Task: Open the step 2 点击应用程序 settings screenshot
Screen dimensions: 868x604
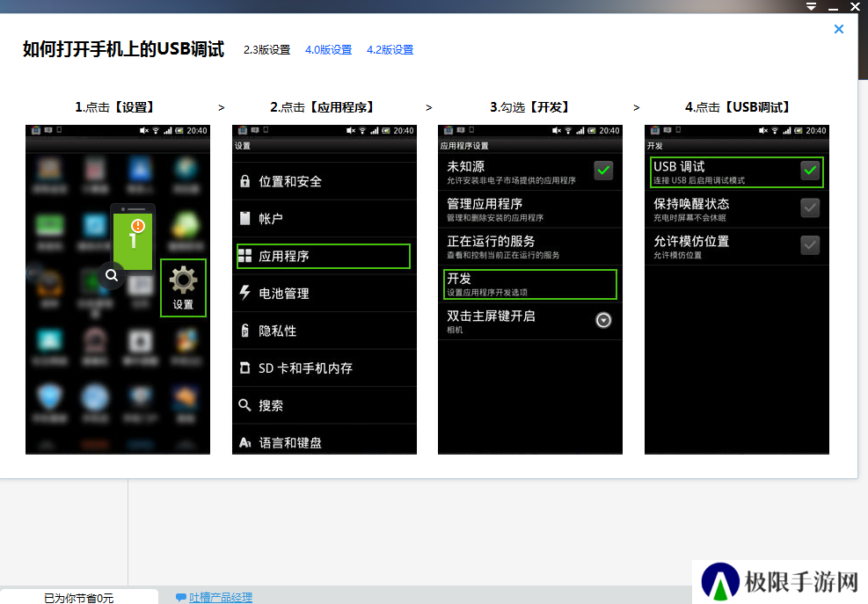Action: coord(325,289)
